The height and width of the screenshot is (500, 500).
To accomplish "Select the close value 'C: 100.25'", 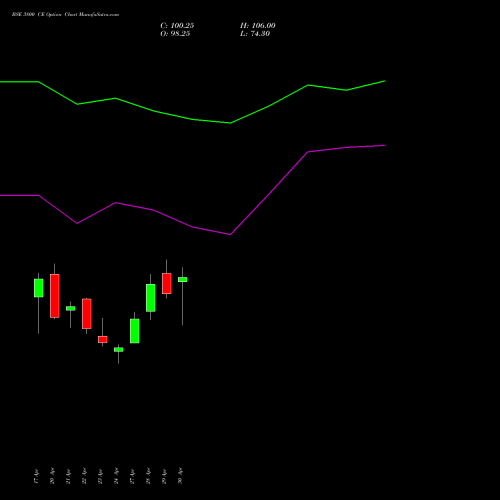I will (177, 26).
